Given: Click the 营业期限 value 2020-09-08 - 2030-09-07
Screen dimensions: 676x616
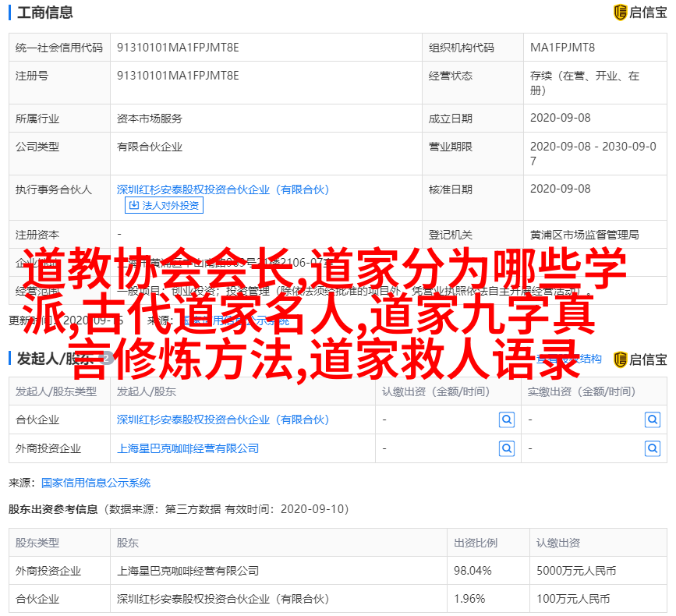Looking at the screenshot, I should click(593, 154).
